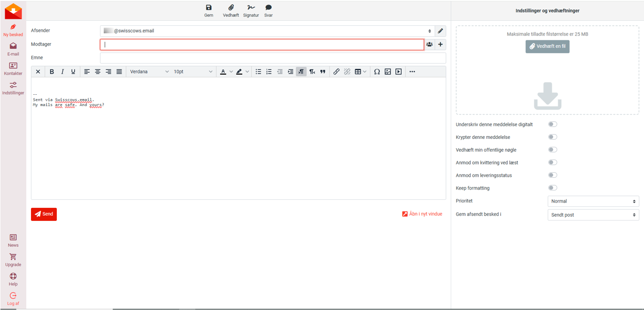Open the text color picker arrow
Viewport: 644px width, 311px height.
231,72
